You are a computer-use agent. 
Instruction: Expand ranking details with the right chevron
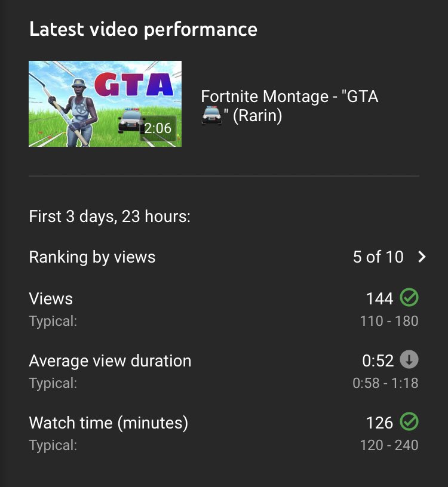pos(422,257)
